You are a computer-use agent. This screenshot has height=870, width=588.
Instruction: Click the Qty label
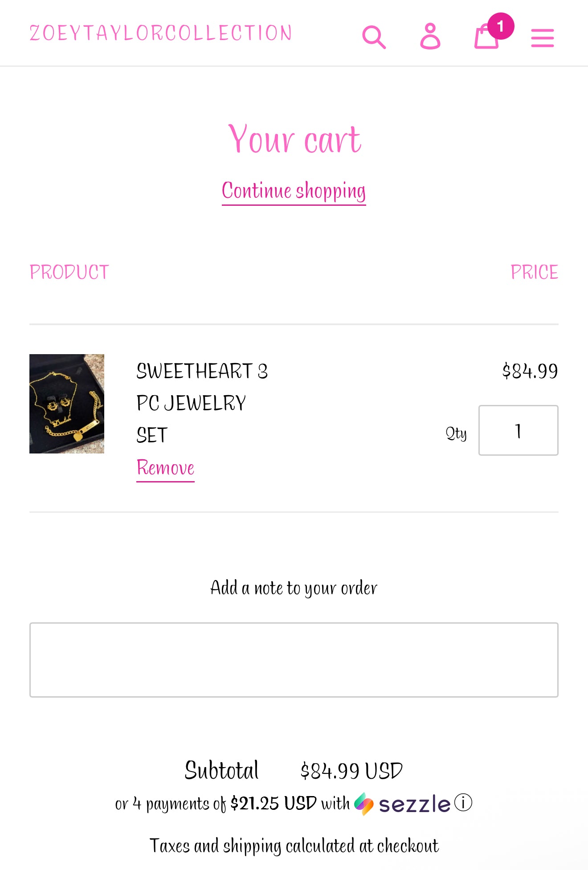(x=456, y=433)
